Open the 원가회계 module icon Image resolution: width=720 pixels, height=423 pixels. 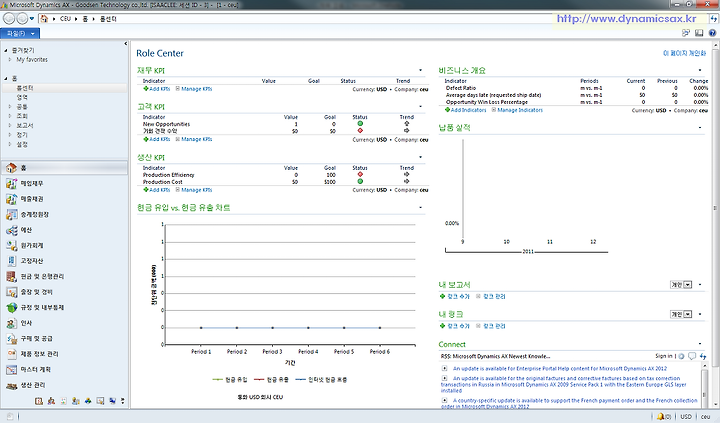(x=11, y=246)
